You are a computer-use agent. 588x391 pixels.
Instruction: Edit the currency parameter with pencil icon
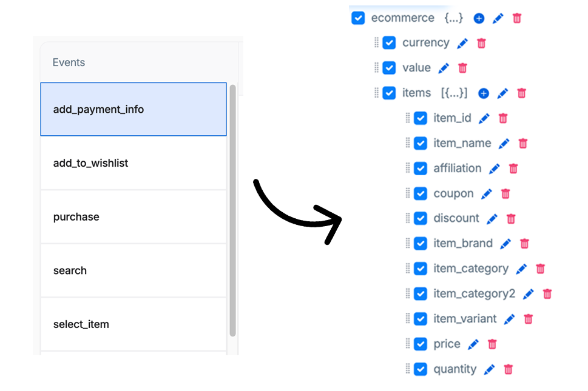point(462,43)
